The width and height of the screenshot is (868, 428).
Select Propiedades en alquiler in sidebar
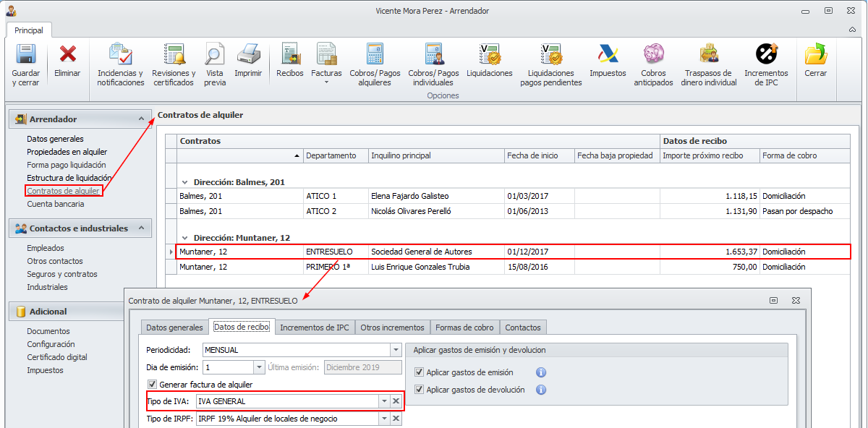pyautogui.click(x=67, y=152)
